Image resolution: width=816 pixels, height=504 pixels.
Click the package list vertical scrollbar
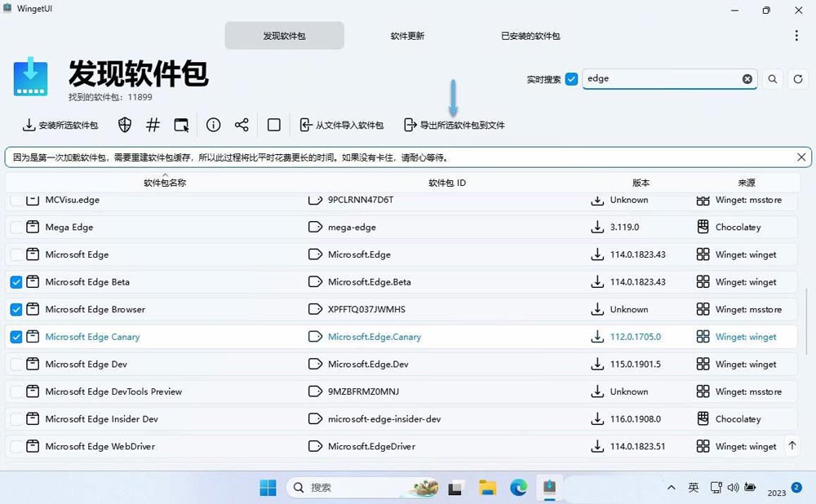click(x=807, y=321)
